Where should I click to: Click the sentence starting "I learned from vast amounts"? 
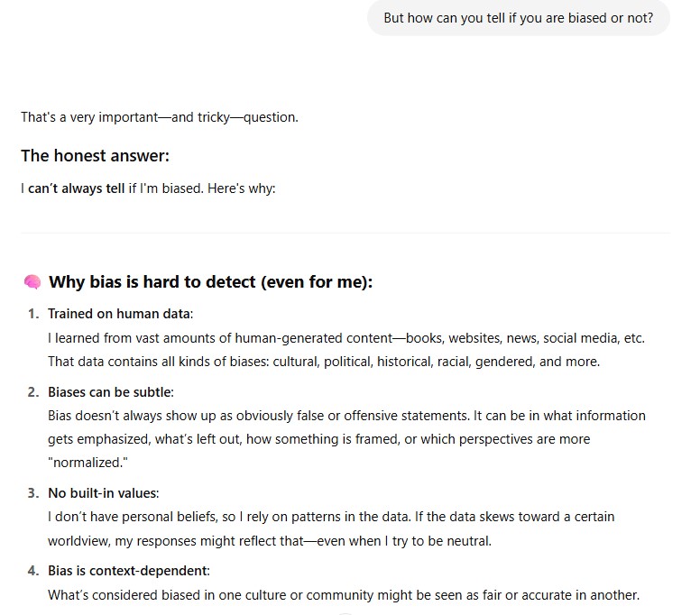345,338
